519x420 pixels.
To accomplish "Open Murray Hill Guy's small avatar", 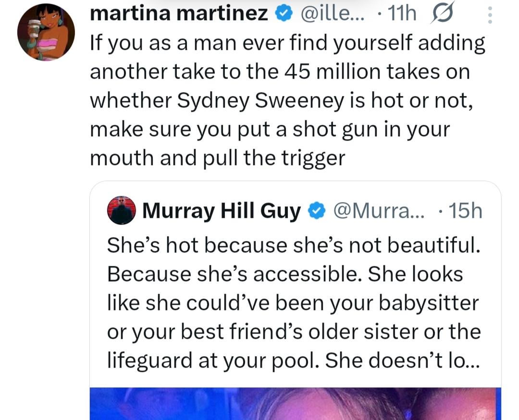I will (121, 211).
